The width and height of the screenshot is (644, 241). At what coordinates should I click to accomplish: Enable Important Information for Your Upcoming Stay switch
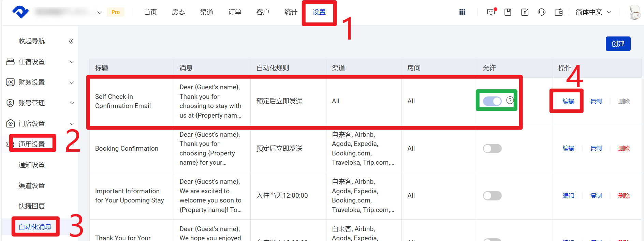[492, 196]
